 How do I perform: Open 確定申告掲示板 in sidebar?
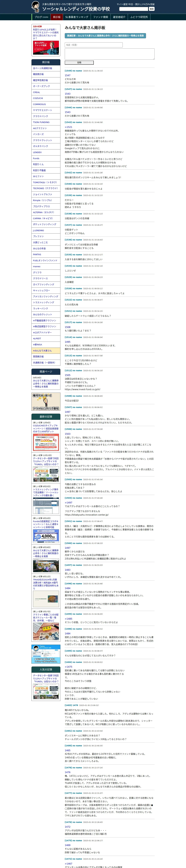tap(46, 80)
